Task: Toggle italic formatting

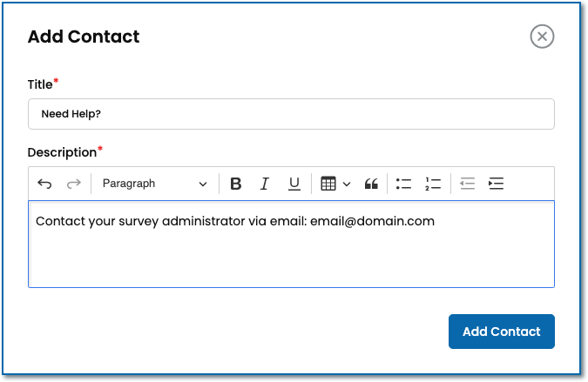Action: 265,184
